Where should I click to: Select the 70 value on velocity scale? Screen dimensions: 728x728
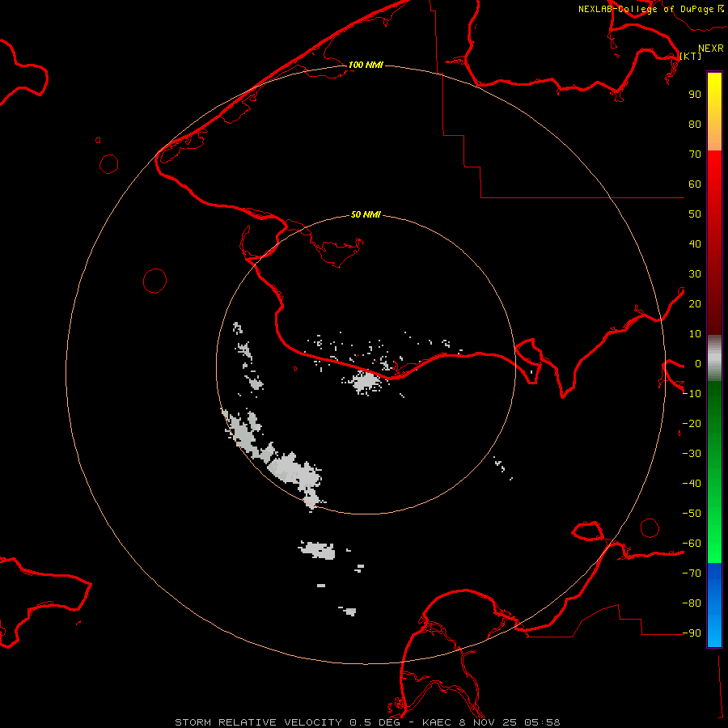[x=695, y=154]
